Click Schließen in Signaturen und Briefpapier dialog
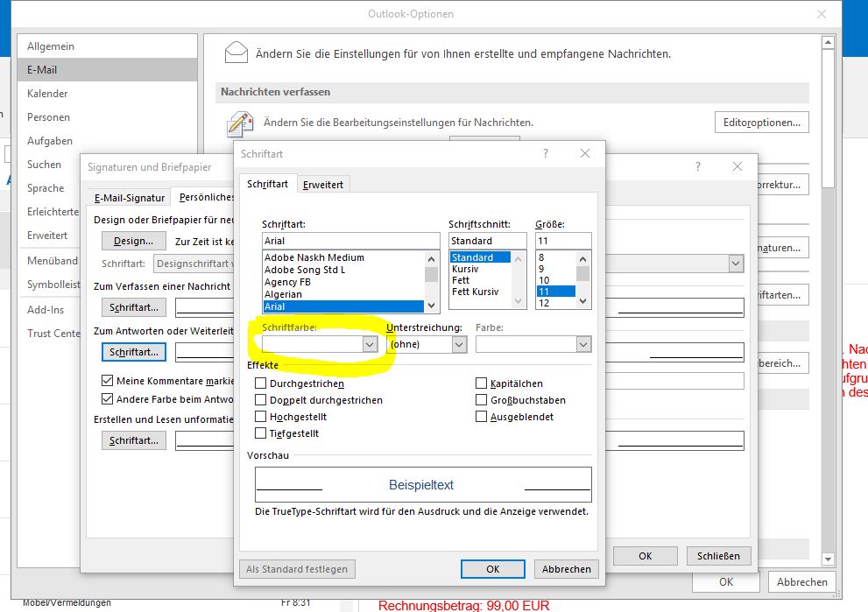This screenshot has width=868, height=612. pos(718,556)
